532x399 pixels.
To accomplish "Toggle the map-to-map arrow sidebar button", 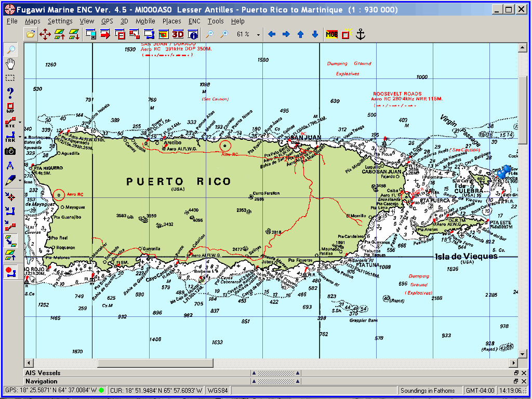I will coord(10,241).
